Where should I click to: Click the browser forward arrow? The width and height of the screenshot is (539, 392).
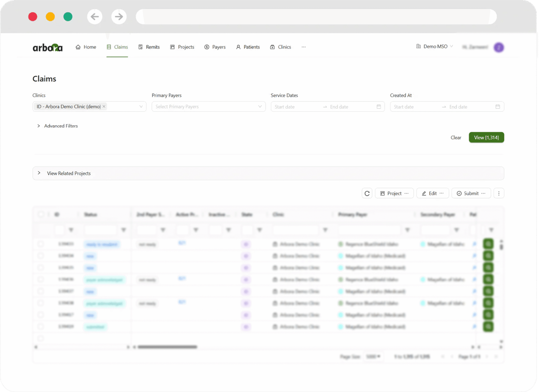click(119, 16)
